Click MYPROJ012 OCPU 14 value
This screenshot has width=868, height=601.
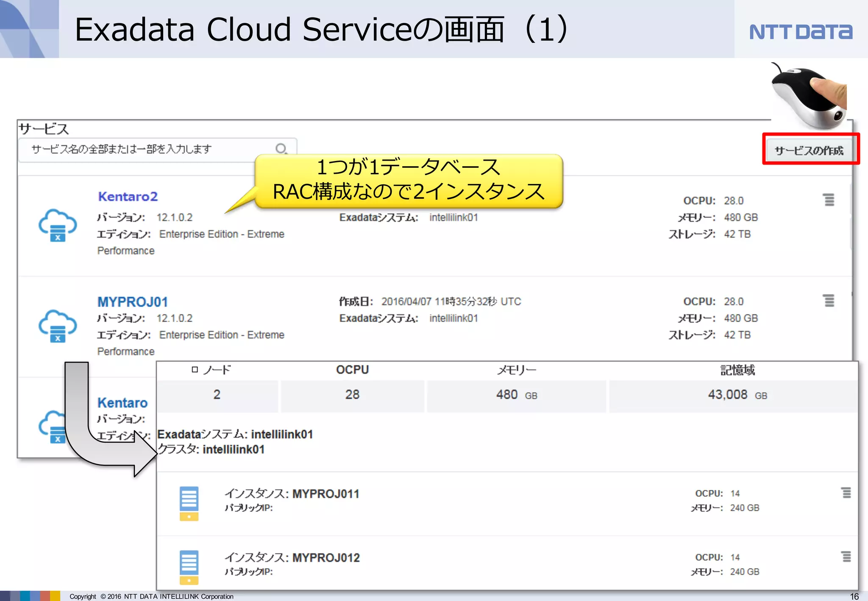click(735, 557)
